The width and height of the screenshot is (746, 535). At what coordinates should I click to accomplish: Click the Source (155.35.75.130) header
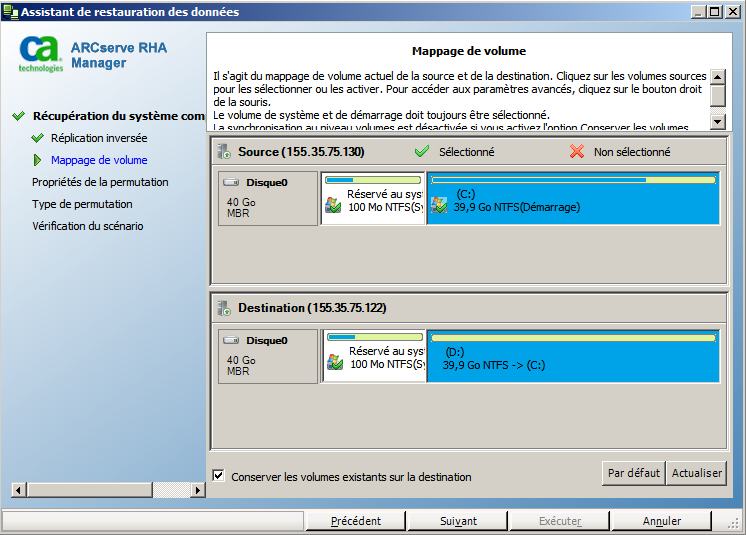coord(301,152)
